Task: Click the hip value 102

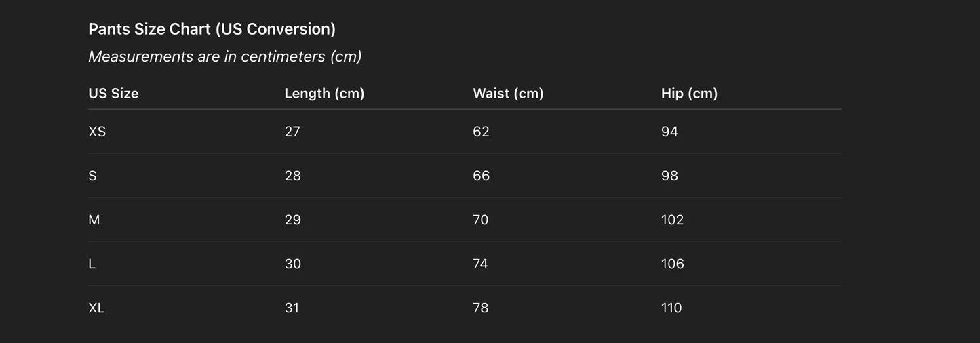Action: [672, 220]
